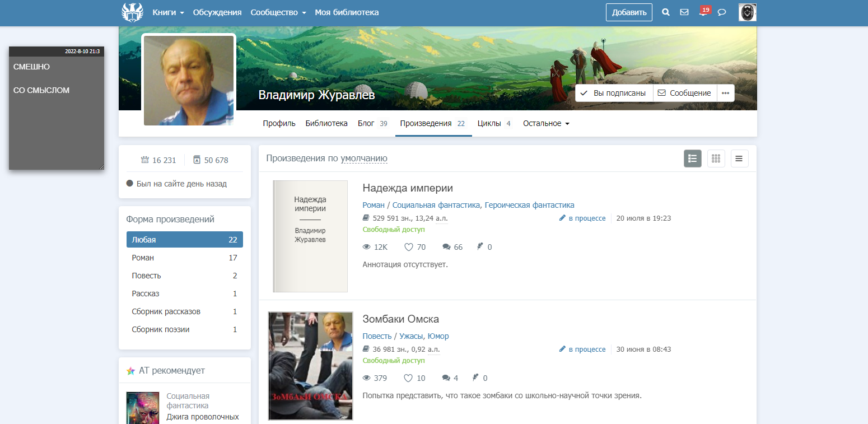Click the search magnifier icon
This screenshot has height=424, width=868.
pyautogui.click(x=665, y=12)
